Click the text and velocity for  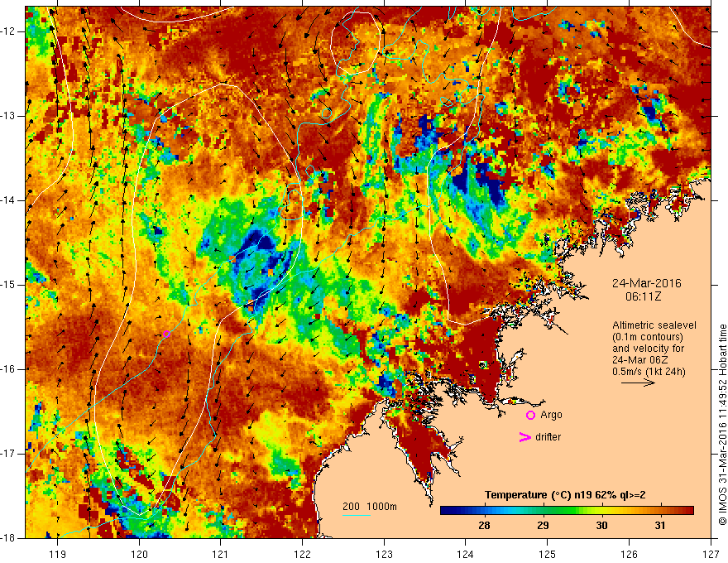pos(648,349)
